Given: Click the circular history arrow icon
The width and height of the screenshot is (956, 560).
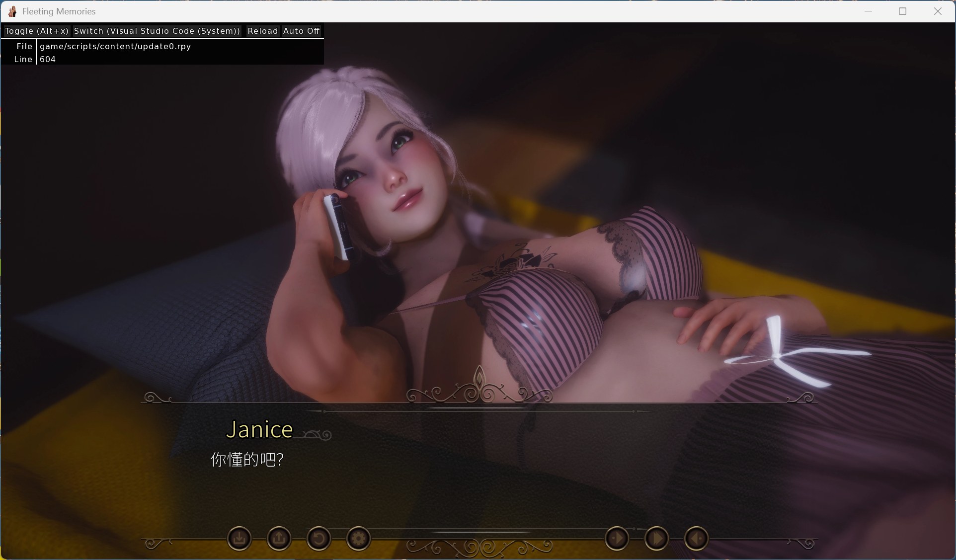Looking at the screenshot, I should click(319, 538).
